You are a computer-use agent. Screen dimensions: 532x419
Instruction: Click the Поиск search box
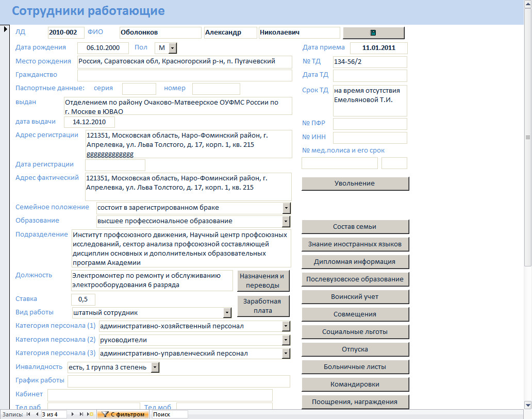(170, 414)
